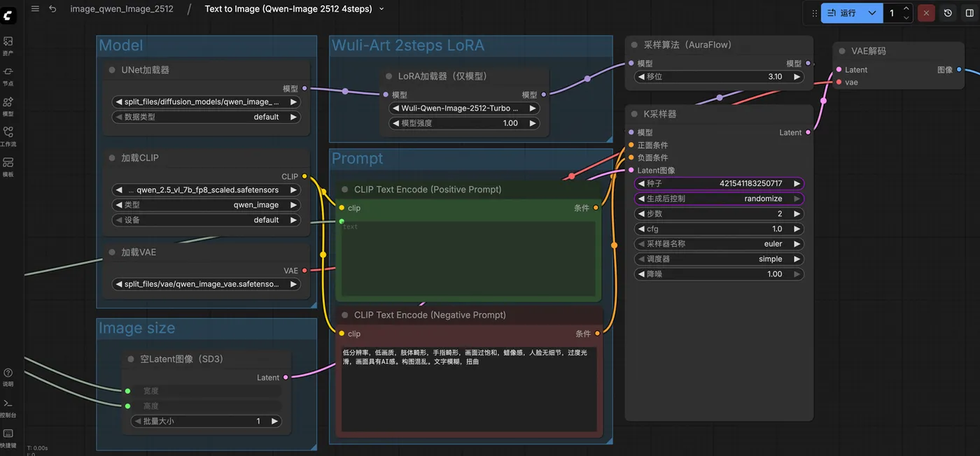Click into the Negative Prompt text area
Viewport: 980px width, 456px height.
(x=470, y=389)
